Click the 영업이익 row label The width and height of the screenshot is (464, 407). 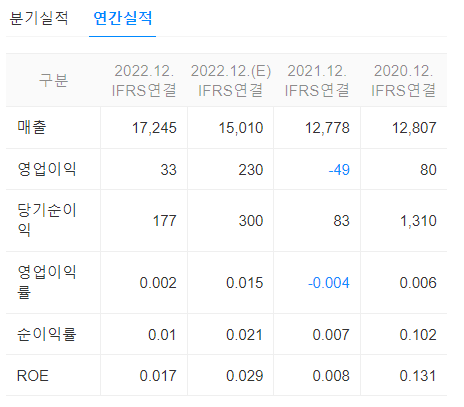coord(47,169)
